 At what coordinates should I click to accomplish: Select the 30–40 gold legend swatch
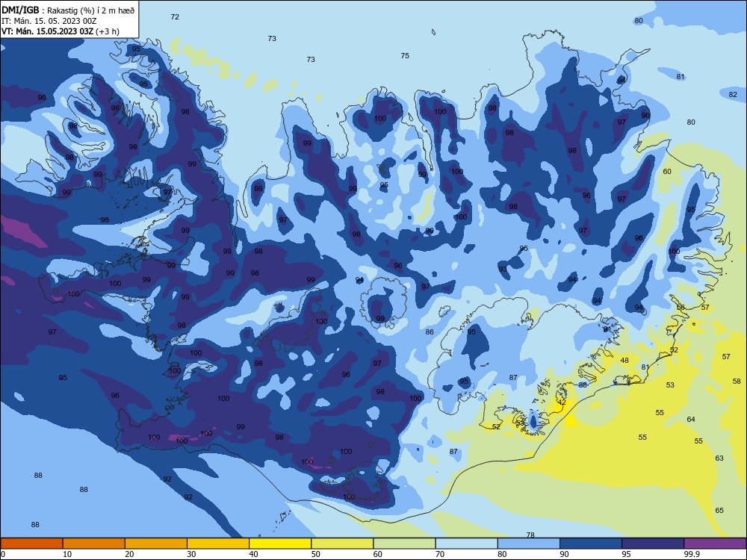218,544
